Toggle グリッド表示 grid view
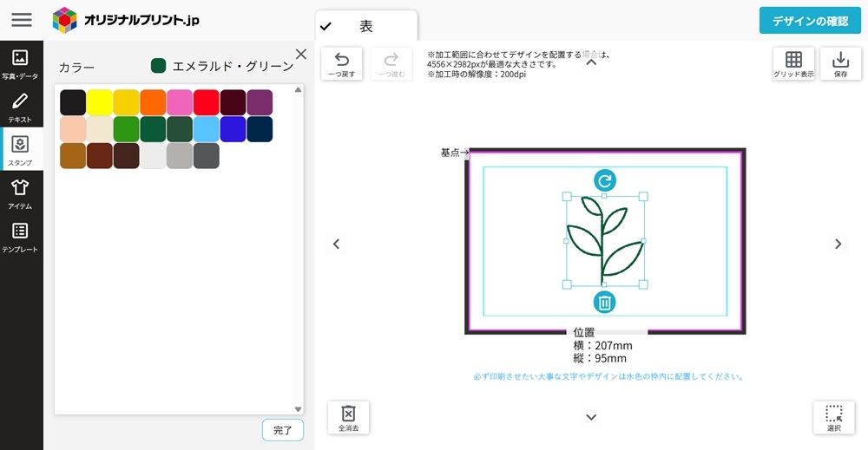868x450 pixels. (793, 63)
